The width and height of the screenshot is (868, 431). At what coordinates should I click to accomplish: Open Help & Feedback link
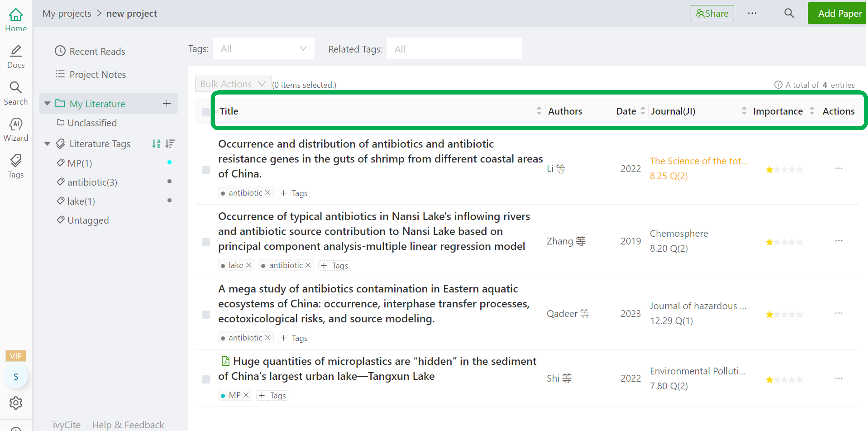128,425
